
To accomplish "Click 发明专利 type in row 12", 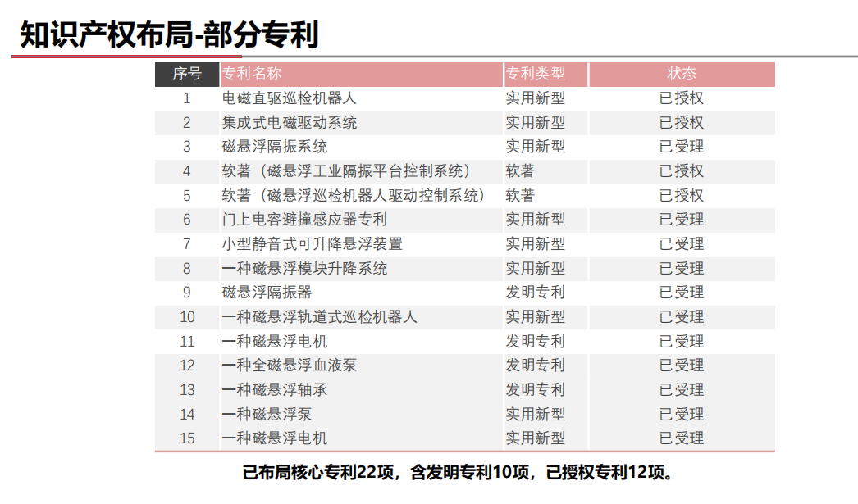I will coord(535,366).
